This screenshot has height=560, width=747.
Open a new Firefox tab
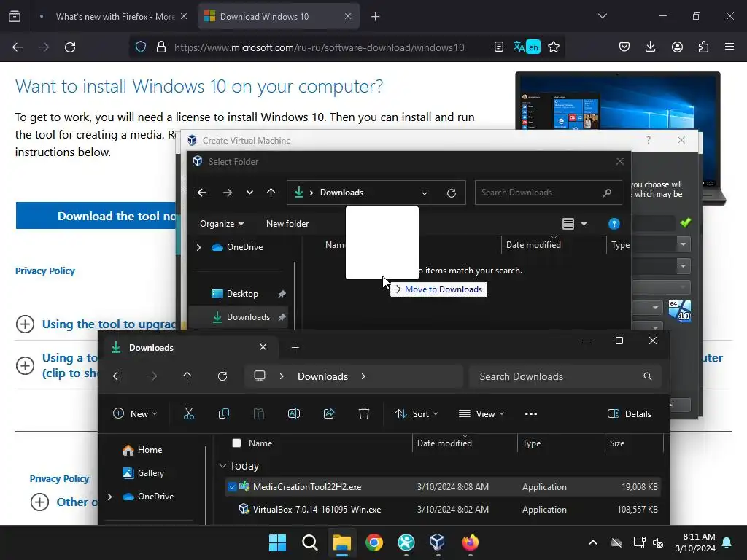[376, 17]
